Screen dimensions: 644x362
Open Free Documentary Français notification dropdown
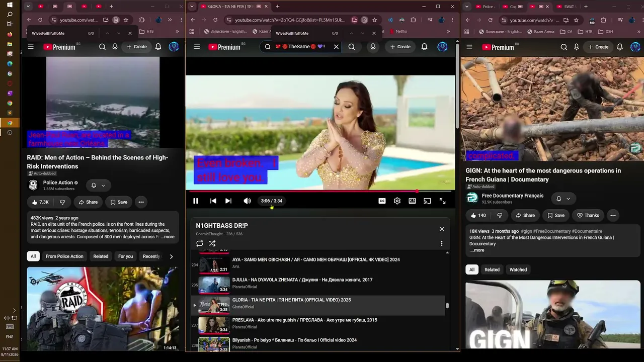563,199
